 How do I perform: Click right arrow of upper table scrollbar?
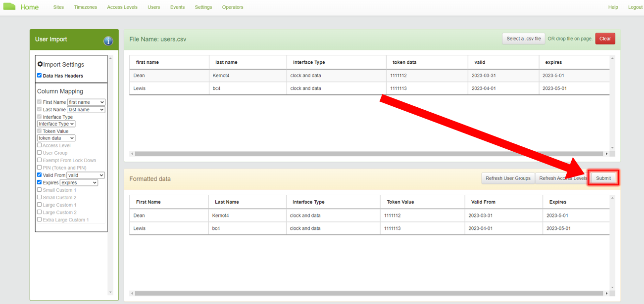[607, 154]
